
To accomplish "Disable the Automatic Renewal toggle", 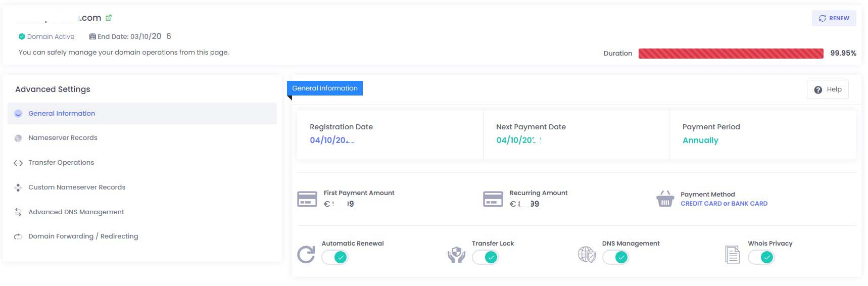I will point(335,257).
